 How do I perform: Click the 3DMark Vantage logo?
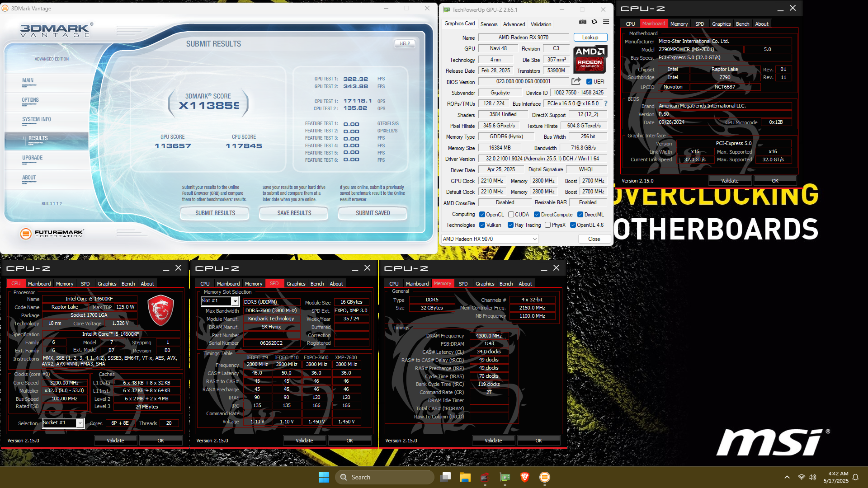tap(57, 30)
